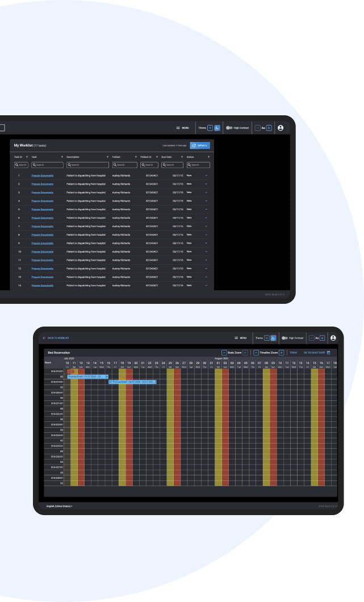Sort the worklist by the Status column arrow
The width and height of the screenshot is (364, 602).
tap(208, 157)
